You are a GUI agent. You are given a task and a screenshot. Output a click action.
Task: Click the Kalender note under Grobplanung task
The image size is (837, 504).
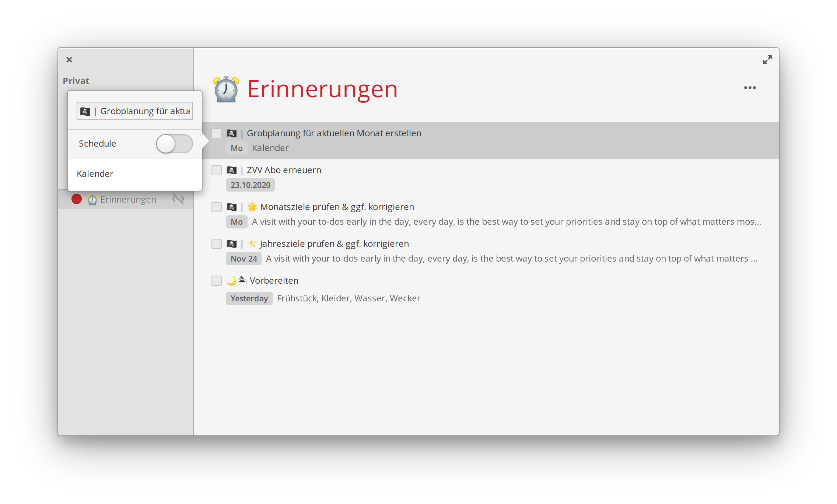coord(270,148)
